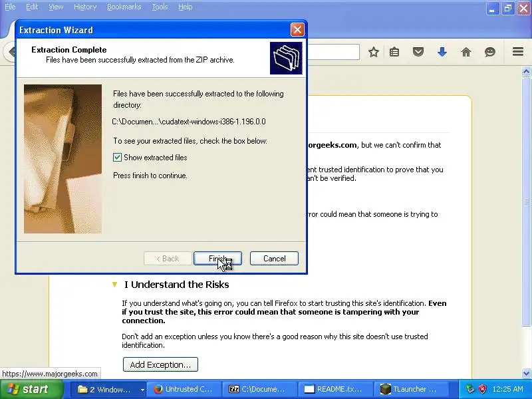
Task: Uncheck Show extracted files
Action: coord(118,158)
